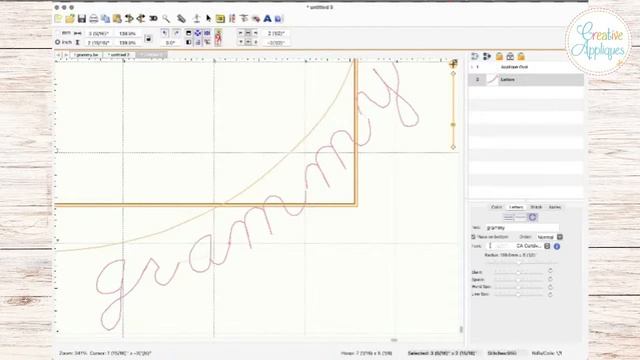Click the height percentage field
Viewport: 640px width, 360px height.
tap(128, 42)
